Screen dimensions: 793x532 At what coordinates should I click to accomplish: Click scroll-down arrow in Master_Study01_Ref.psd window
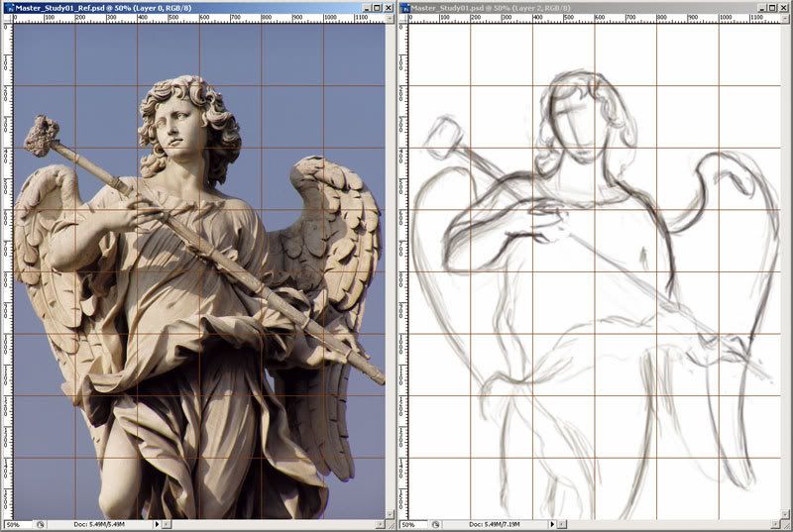coord(390,514)
